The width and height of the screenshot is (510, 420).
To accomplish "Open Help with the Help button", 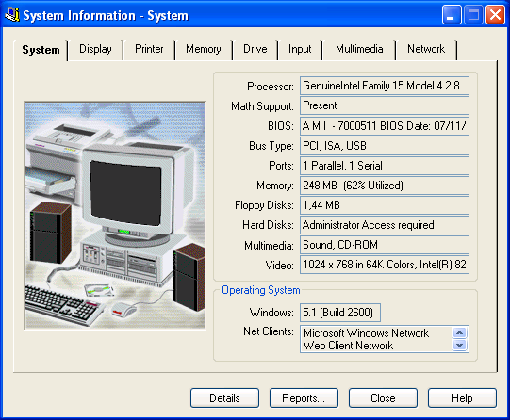I will 462,398.
